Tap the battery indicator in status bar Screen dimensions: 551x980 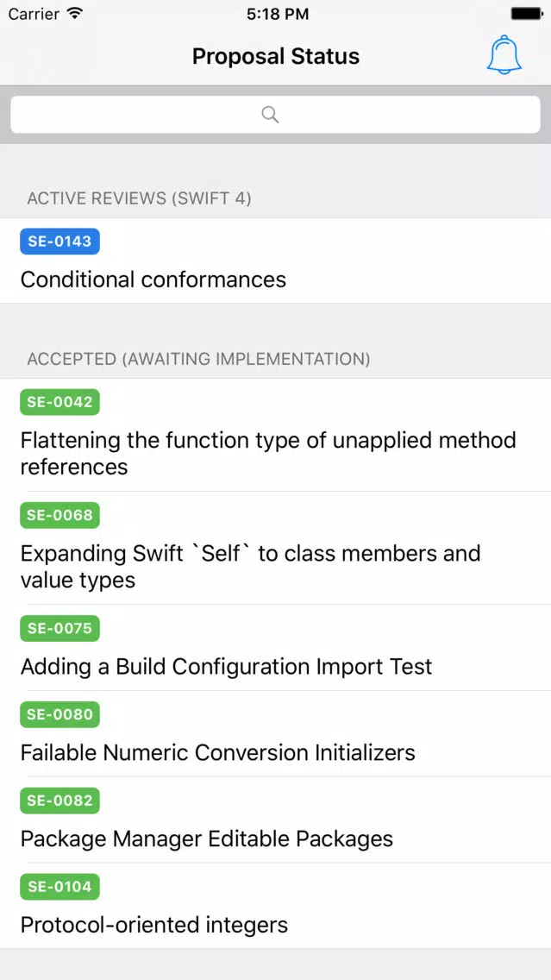pos(526,14)
